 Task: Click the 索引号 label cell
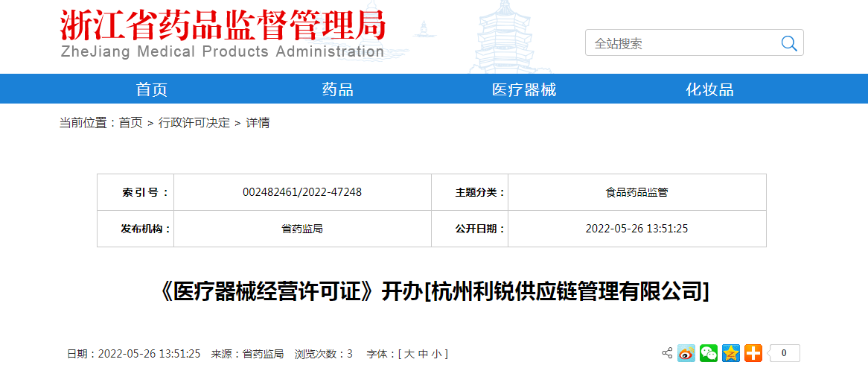pos(135,192)
